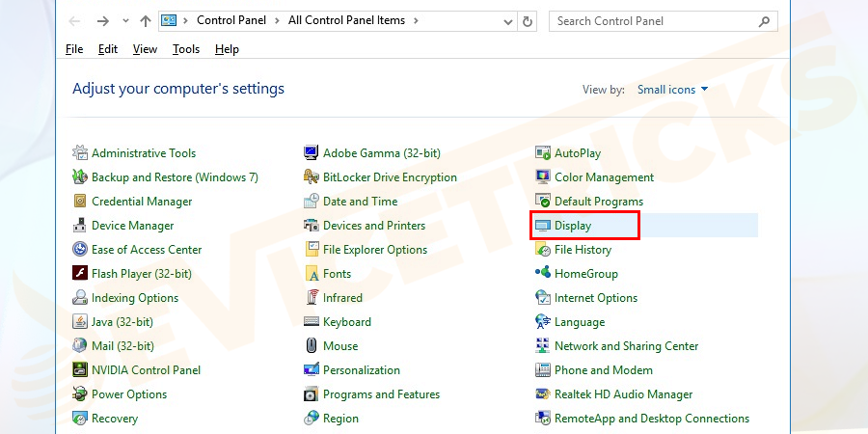Viewport: 868px width, 434px height.
Task: Click the Java coffee cup icon
Action: [x=81, y=322]
